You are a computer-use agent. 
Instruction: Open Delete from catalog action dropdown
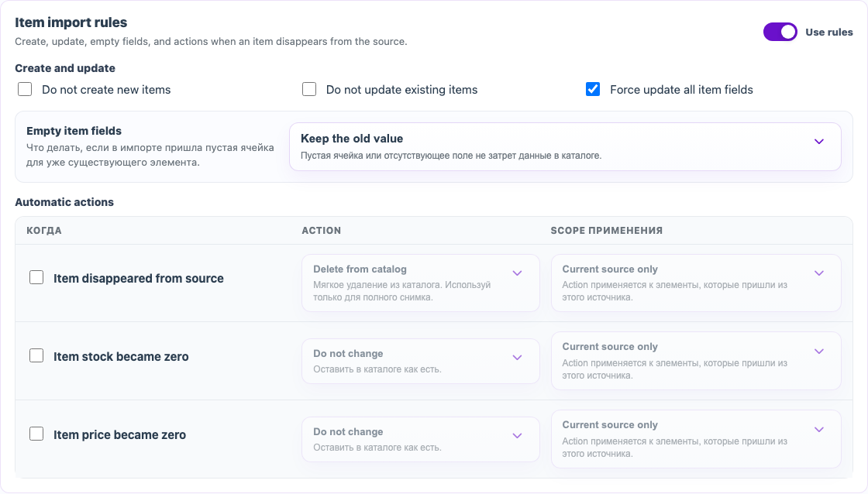tap(421, 283)
